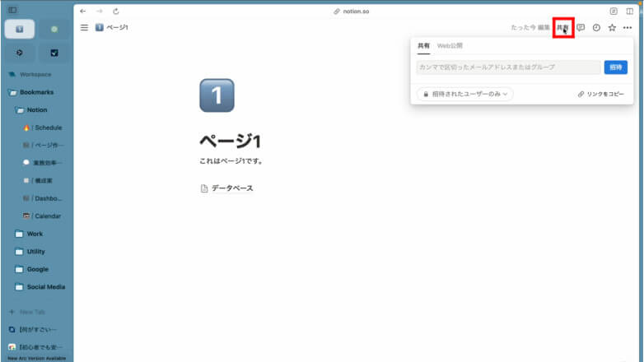Toggle the Arc sidebar icon
Image resolution: width=644 pixels, height=362 pixels.
[x=12, y=10]
